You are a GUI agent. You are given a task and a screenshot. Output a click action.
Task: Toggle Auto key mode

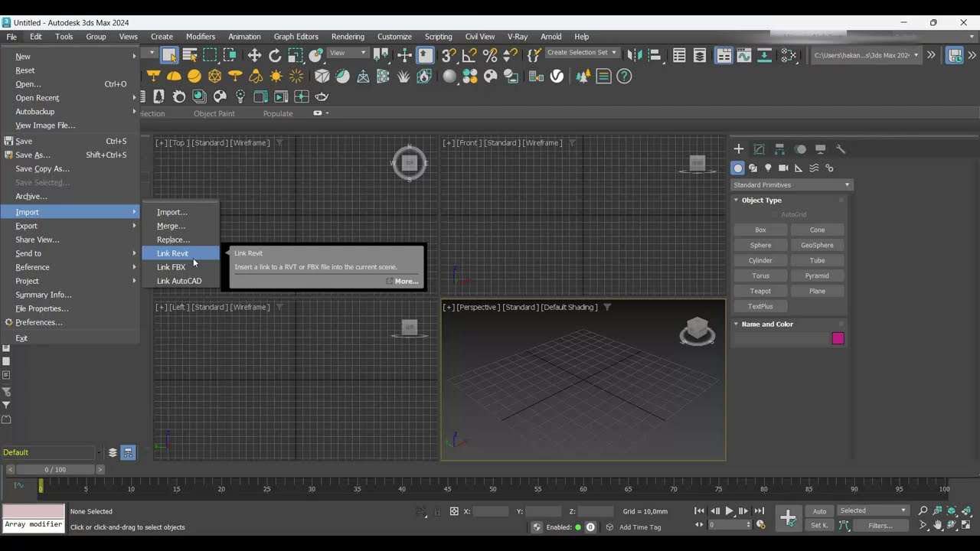[819, 511]
